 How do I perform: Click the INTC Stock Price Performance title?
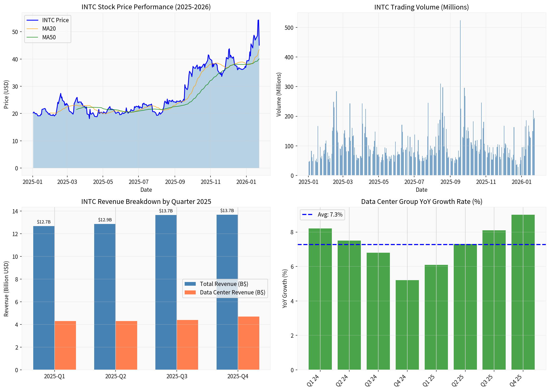(146, 7)
